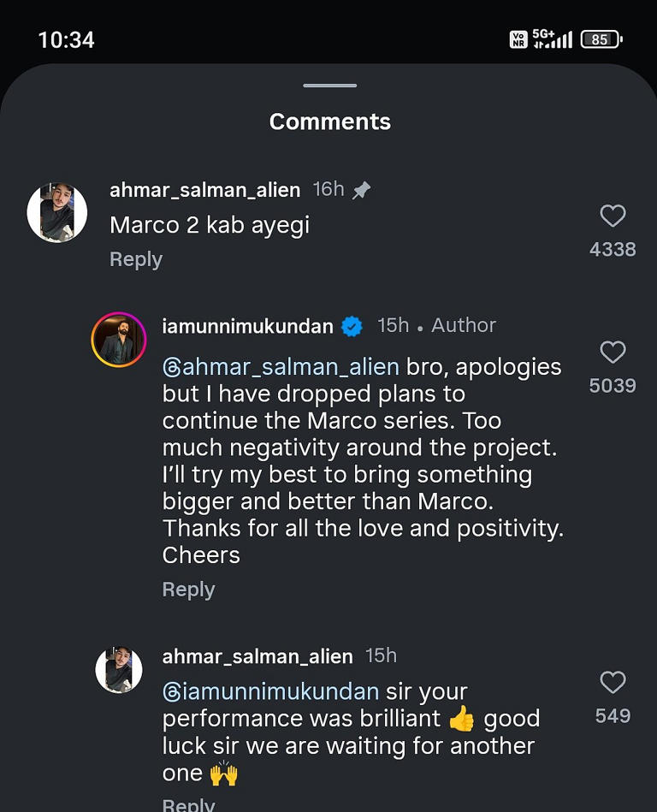Tap the comments sheet drag handle
657x812 pixels.
[329, 86]
